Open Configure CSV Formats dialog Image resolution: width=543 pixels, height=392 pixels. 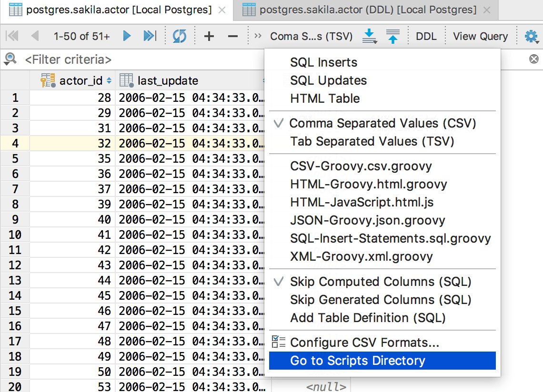point(382,343)
